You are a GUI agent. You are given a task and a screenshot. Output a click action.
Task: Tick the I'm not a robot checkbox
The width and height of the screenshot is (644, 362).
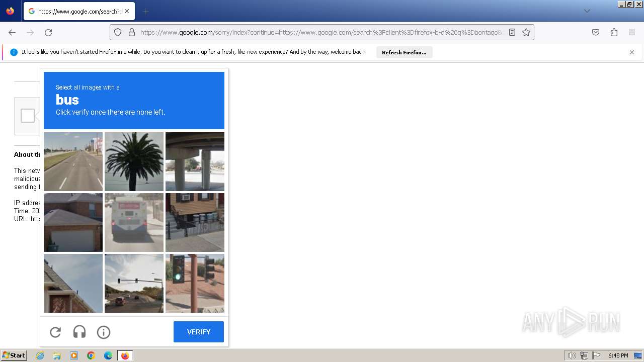pos(28,116)
